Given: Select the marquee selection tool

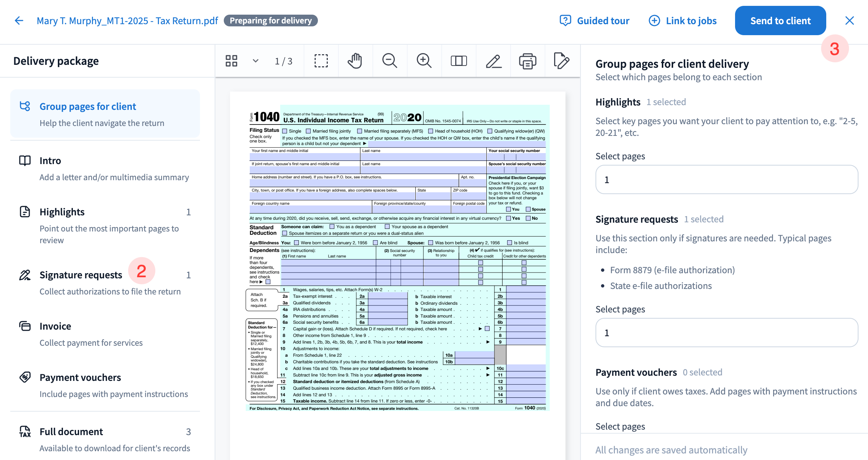Looking at the screenshot, I should pyautogui.click(x=321, y=61).
